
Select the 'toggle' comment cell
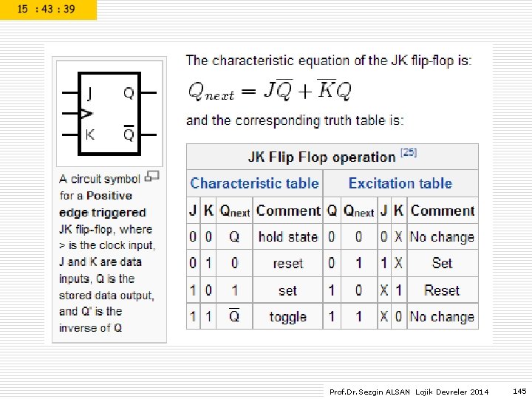(287, 317)
